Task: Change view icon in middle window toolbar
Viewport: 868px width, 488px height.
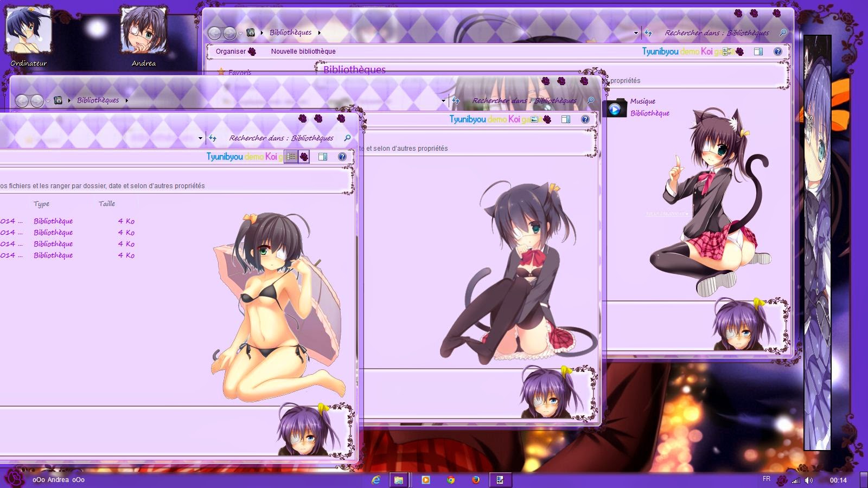Action: (x=535, y=119)
